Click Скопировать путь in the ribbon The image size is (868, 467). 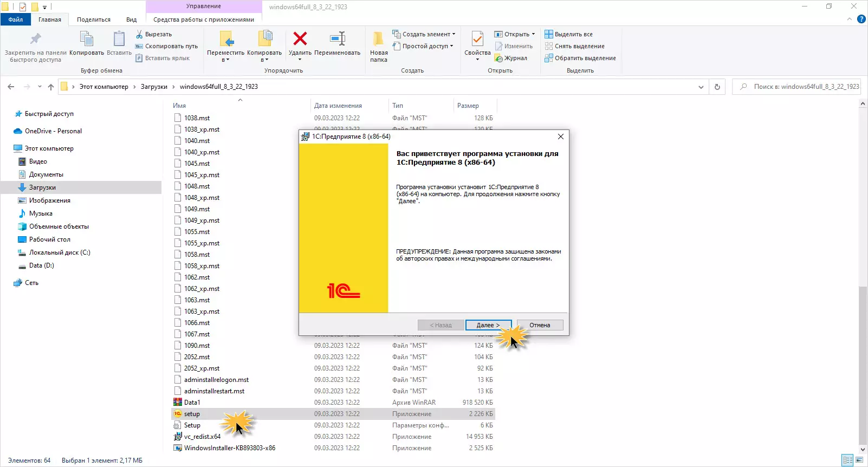point(166,46)
